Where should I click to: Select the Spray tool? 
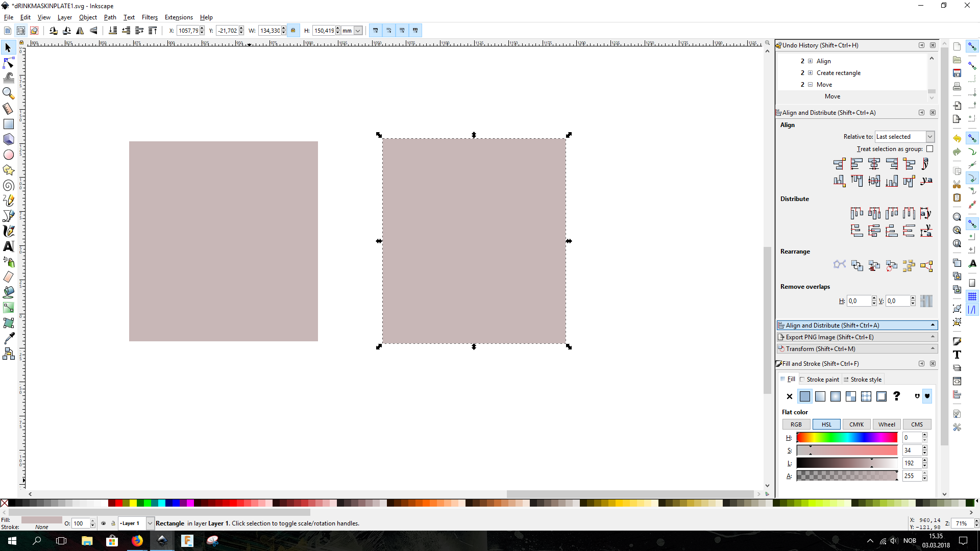(x=8, y=262)
